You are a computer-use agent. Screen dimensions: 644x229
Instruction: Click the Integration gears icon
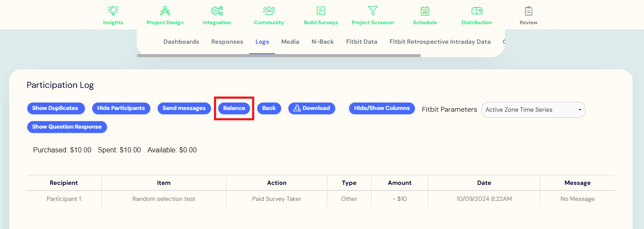pos(217,11)
